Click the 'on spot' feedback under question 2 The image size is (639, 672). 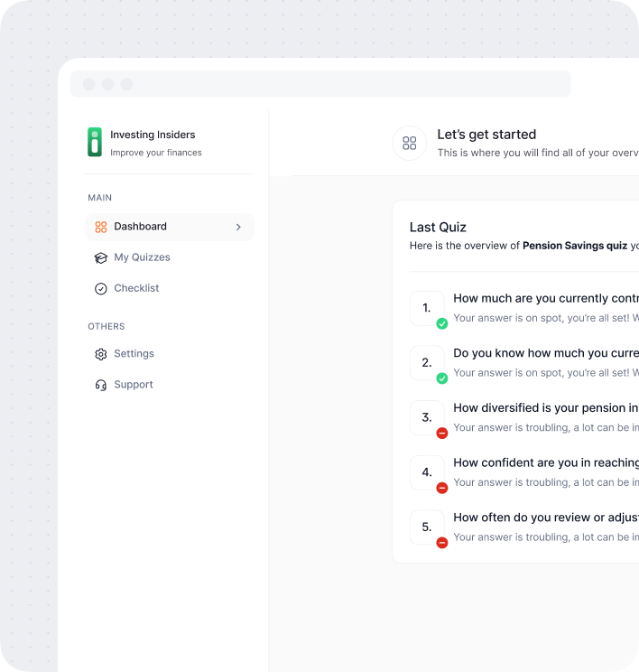(x=546, y=373)
